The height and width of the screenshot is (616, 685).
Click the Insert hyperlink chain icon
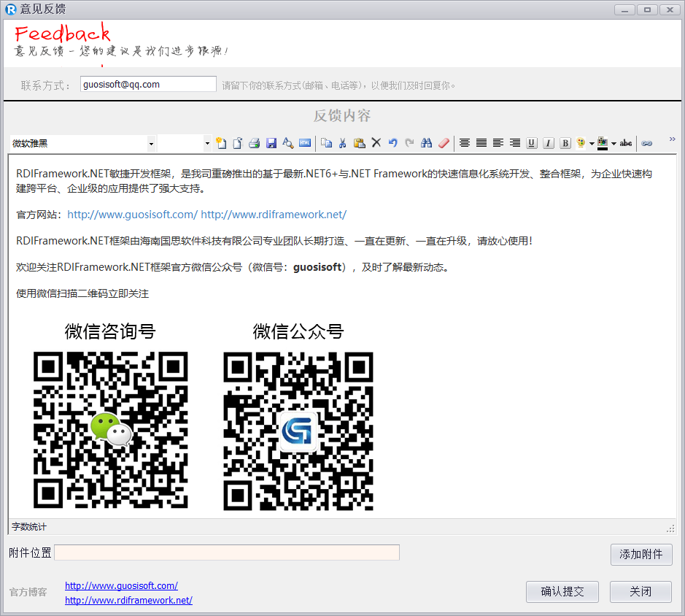click(x=646, y=144)
